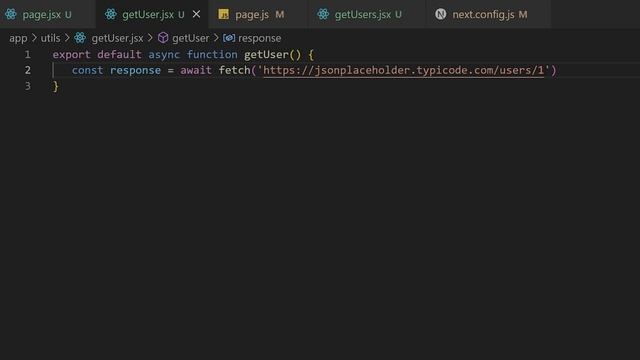Click the Next.js icon on next.config.js tab
This screenshot has height=360, width=640.
(x=440, y=14)
